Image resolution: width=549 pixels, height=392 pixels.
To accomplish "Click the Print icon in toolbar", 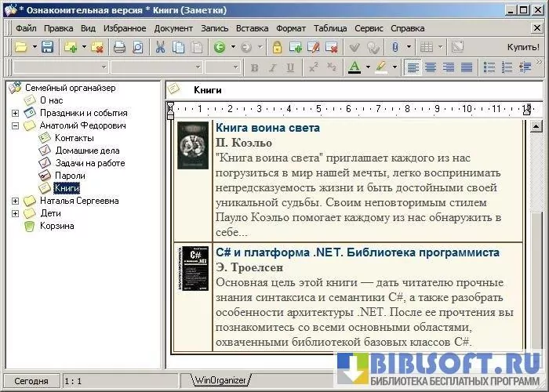I will (119, 48).
